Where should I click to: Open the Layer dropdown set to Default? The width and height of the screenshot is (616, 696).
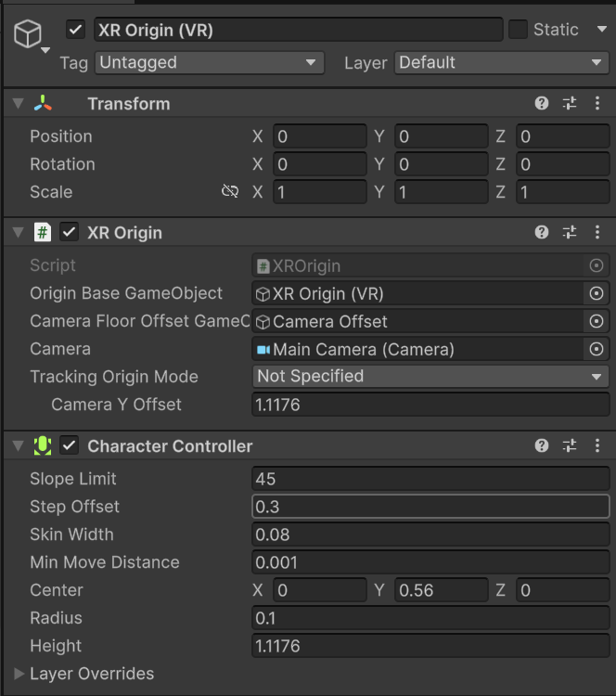coord(501,63)
